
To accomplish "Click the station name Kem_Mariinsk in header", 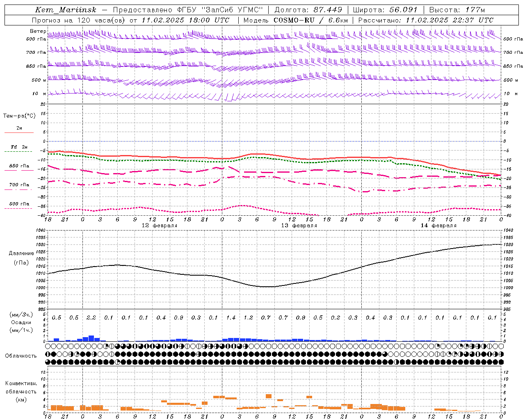I will (66, 10).
